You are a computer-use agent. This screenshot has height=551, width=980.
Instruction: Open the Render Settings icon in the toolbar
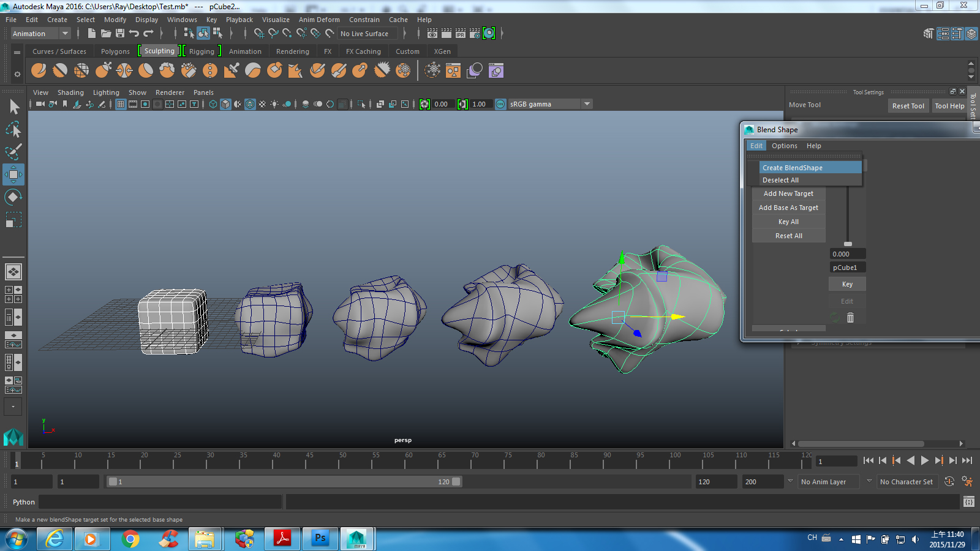(x=475, y=33)
